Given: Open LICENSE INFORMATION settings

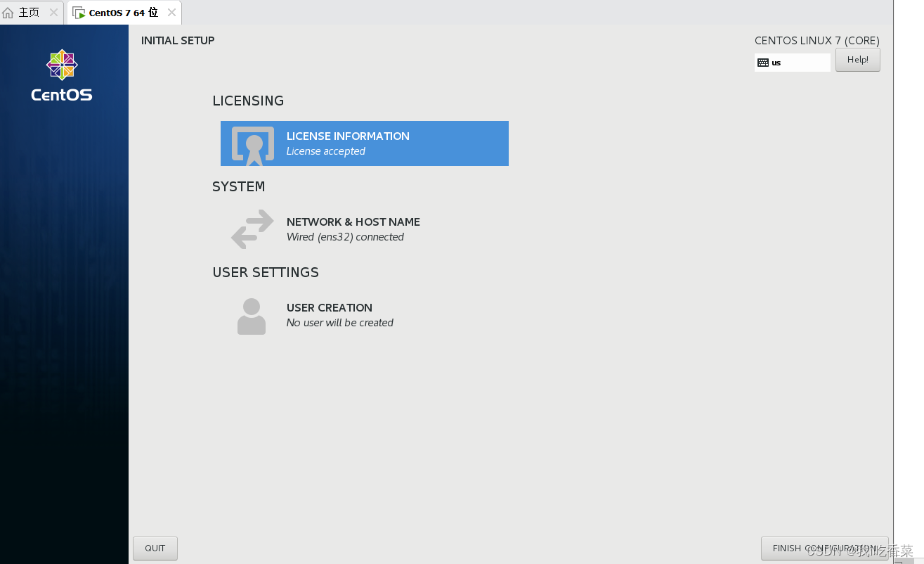Looking at the screenshot, I should (x=365, y=143).
